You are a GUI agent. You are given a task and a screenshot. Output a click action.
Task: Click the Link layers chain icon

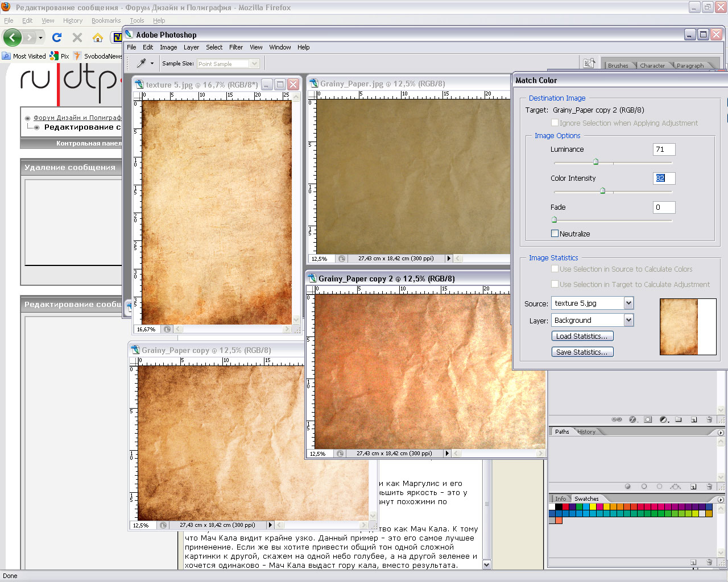617,419
